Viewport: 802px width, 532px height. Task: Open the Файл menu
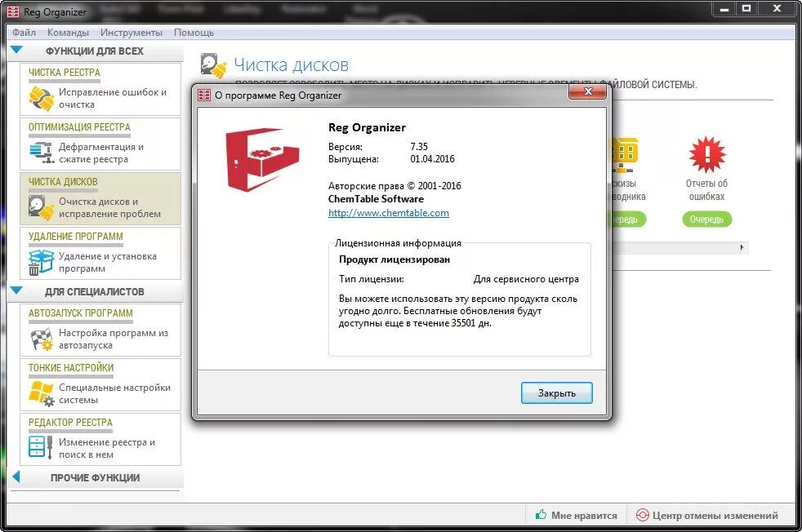coord(24,32)
